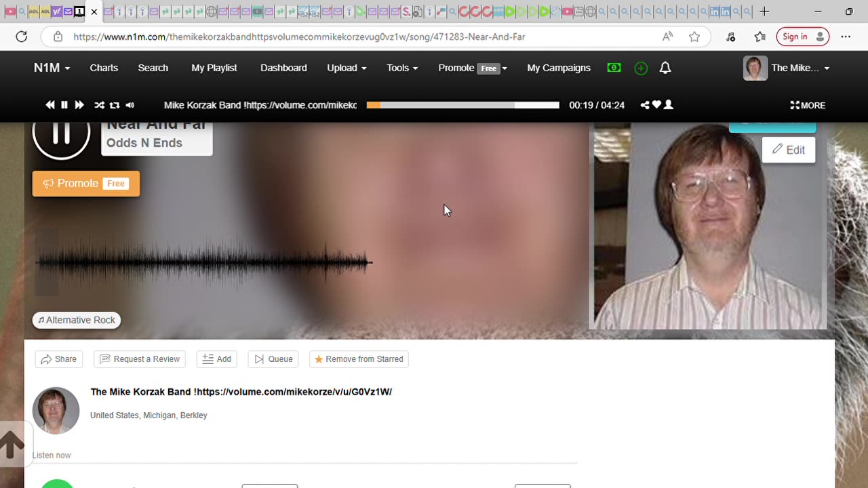Click Add to playlist button

pyautogui.click(x=217, y=359)
